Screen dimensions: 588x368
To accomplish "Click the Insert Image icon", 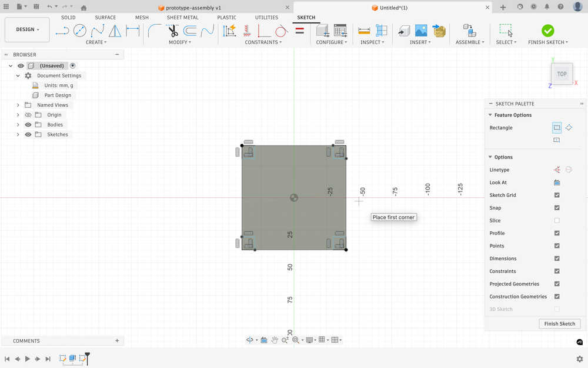I will [x=421, y=31].
